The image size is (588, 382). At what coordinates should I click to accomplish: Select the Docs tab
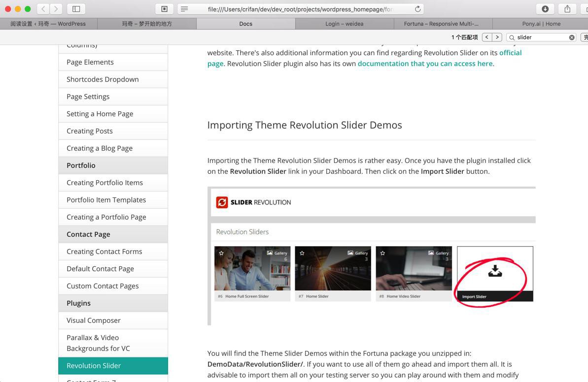pyautogui.click(x=245, y=24)
